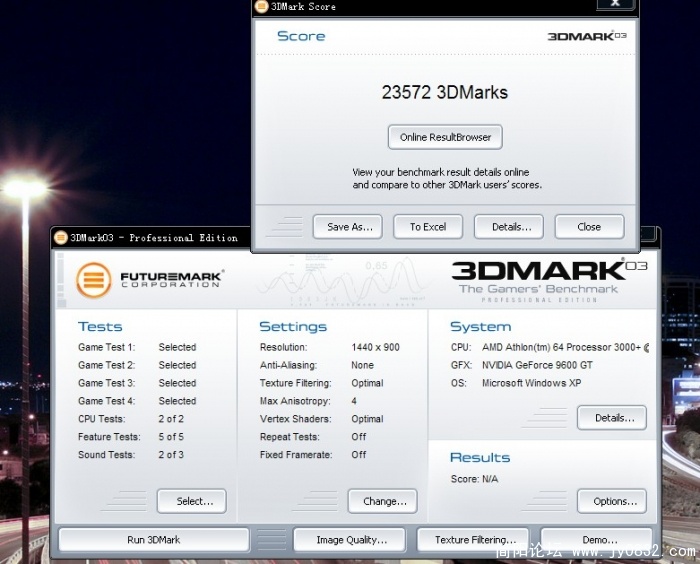Image resolution: width=700 pixels, height=564 pixels.
Task: Open test selection with Select button
Action: coord(192,501)
